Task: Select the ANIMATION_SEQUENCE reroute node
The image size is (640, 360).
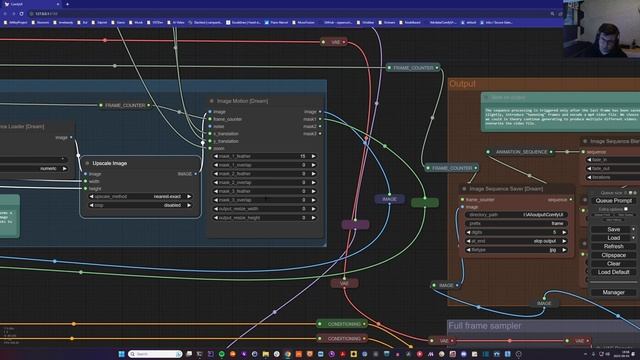Action: (520, 152)
